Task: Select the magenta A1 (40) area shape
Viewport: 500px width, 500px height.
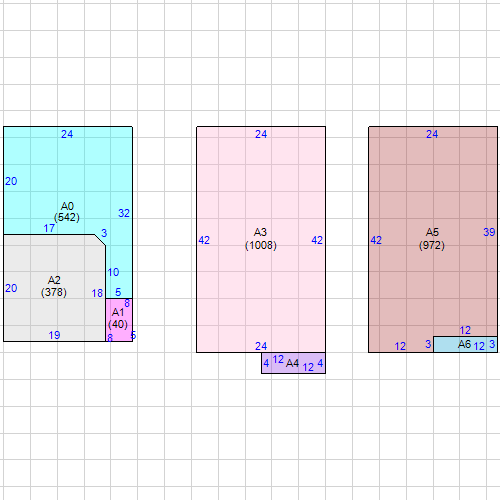Action: (119, 320)
